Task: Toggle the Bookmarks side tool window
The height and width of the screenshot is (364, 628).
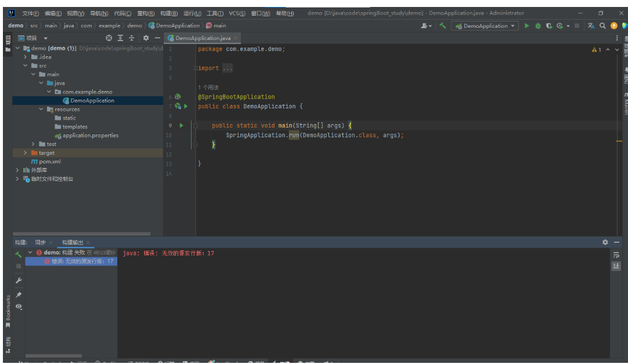Action: 8,312
